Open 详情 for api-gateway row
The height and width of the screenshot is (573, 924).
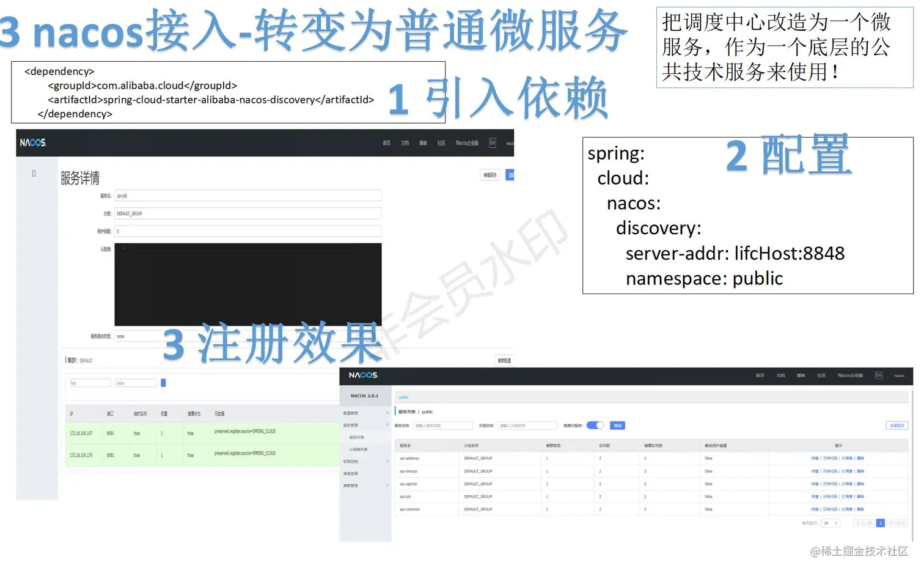(815, 458)
